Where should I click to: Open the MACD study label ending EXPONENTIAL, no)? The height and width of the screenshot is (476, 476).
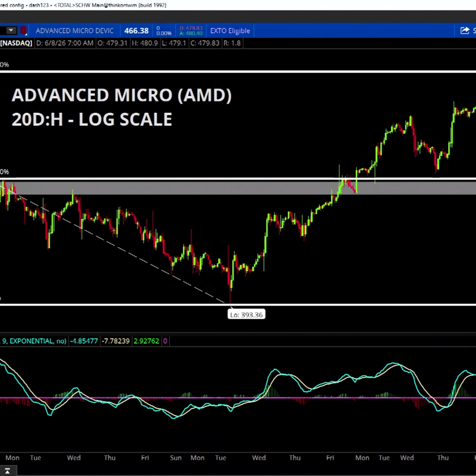pyautogui.click(x=33, y=341)
